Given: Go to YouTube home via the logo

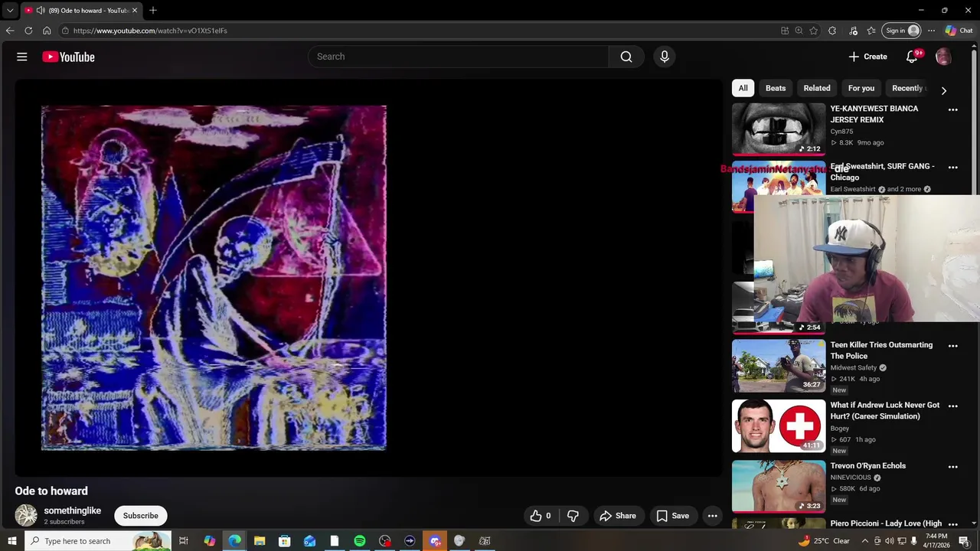Looking at the screenshot, I should click(x=68, y=57).
